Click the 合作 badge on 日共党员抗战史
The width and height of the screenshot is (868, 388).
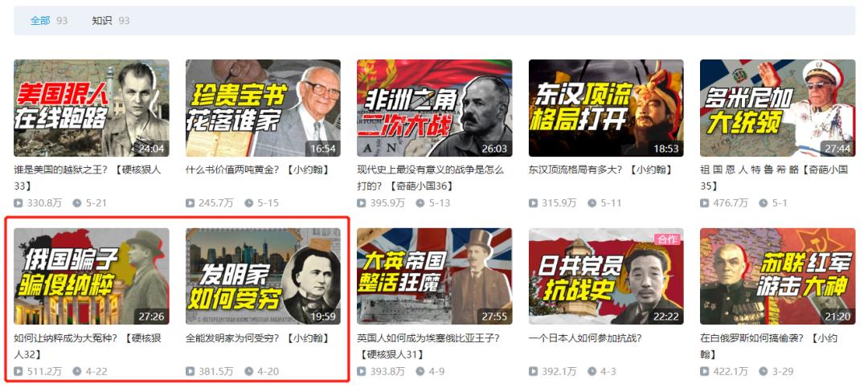(668, 239)
